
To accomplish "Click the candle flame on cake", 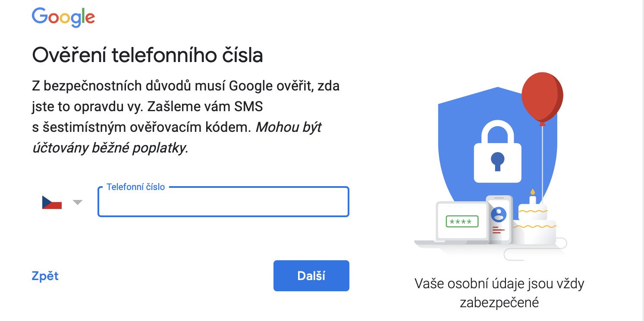I will point(533,192).
